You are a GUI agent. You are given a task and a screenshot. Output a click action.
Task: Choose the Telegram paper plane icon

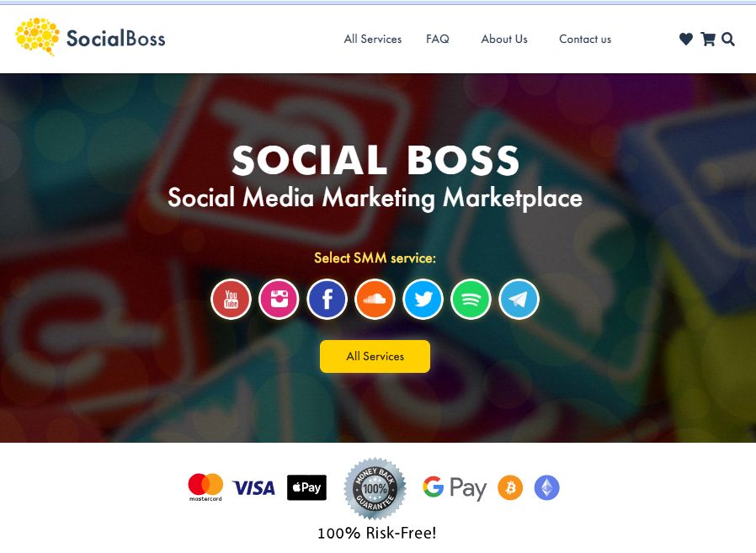pyautogui.click(x=519, y=299)
